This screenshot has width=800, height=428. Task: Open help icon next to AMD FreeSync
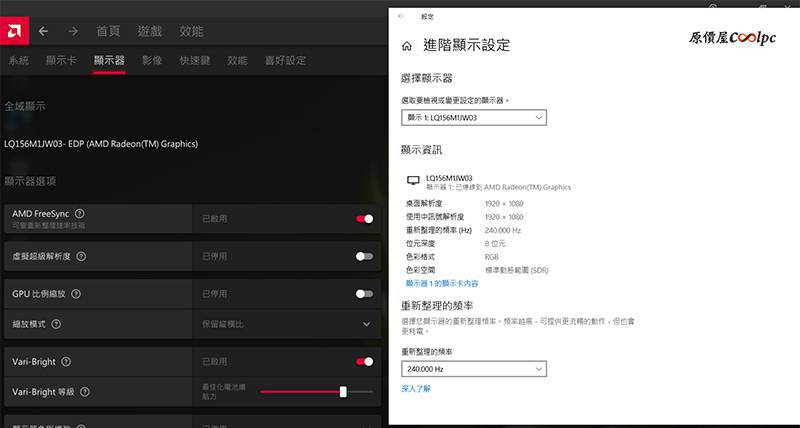click(79, 214)
